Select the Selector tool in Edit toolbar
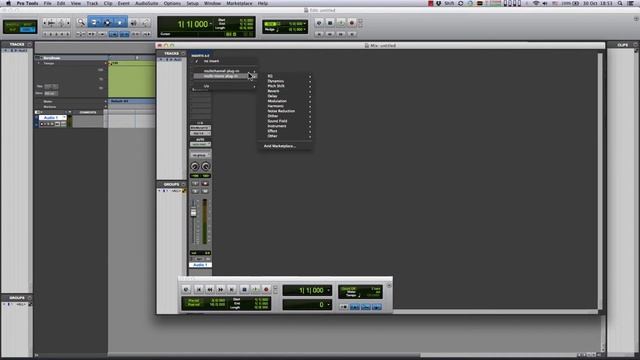 [x=107, y=22]
